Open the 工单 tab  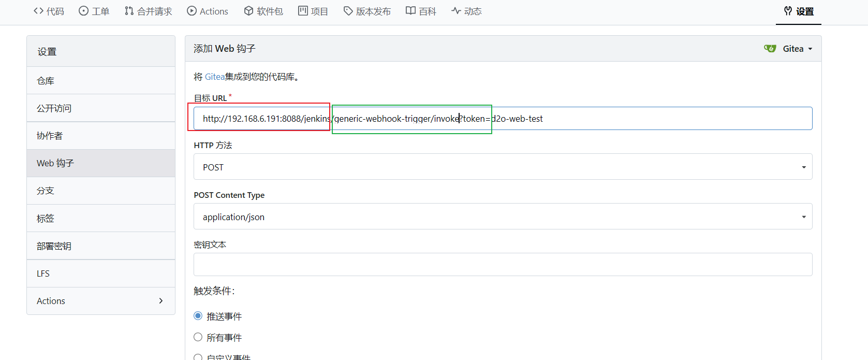(94, 11)
